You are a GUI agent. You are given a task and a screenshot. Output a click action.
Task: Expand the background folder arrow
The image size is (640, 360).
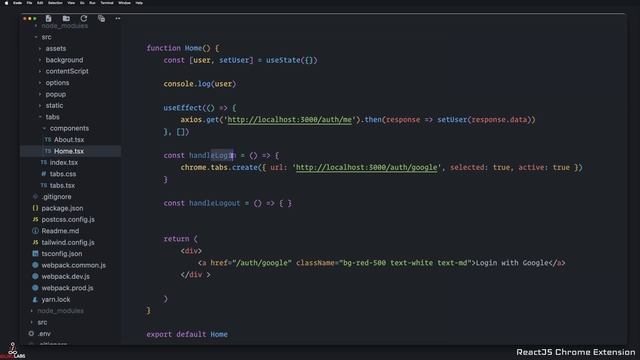[40, 60]
